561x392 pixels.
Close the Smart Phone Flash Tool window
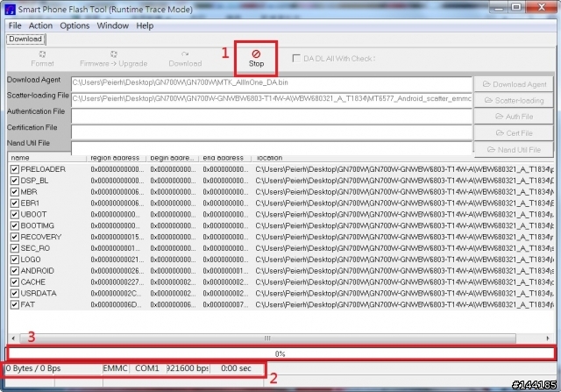point(542,8)
